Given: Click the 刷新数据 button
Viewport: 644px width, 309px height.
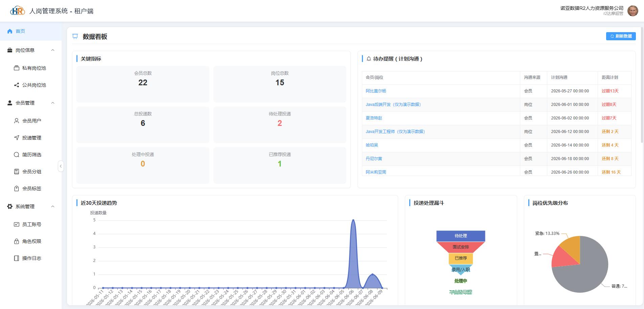Looking at the screenshot, I should [x=621, y=36].
